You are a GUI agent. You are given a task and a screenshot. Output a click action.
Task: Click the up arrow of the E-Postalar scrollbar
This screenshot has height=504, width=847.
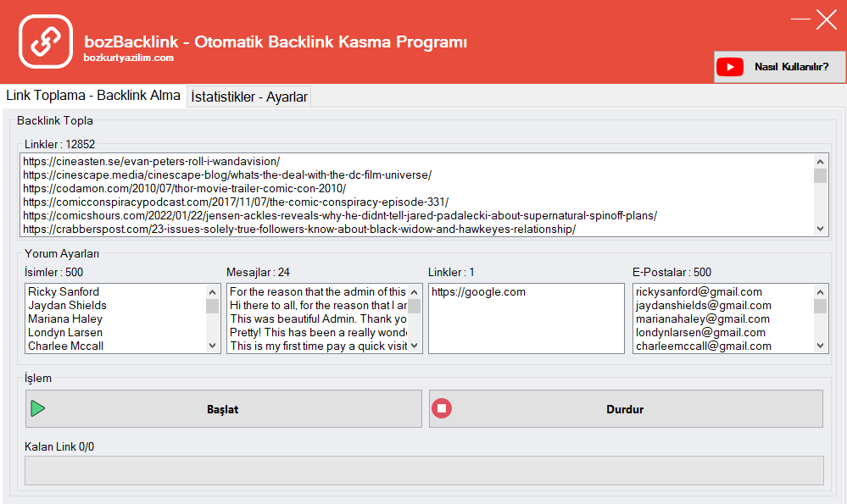pos(820,292)
